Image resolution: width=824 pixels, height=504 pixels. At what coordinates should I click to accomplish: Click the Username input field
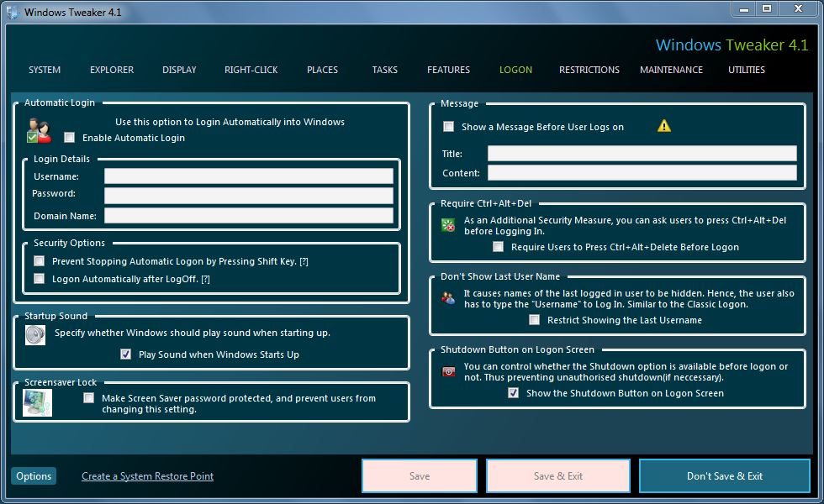(249, 176)
